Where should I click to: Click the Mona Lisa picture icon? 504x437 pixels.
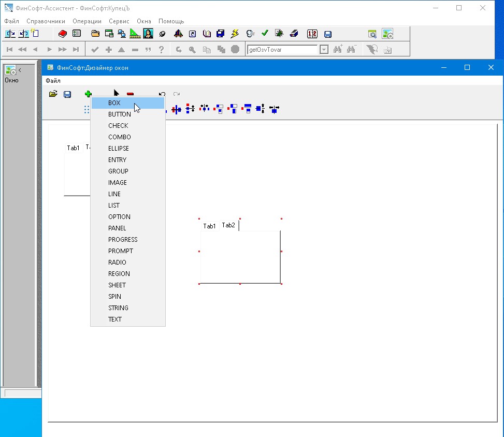point(148,34)
